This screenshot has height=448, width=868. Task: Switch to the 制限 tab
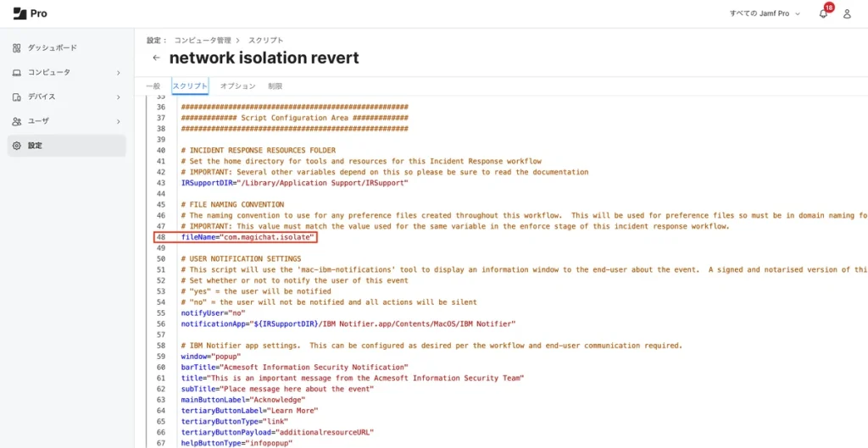[x=275, y=86]
